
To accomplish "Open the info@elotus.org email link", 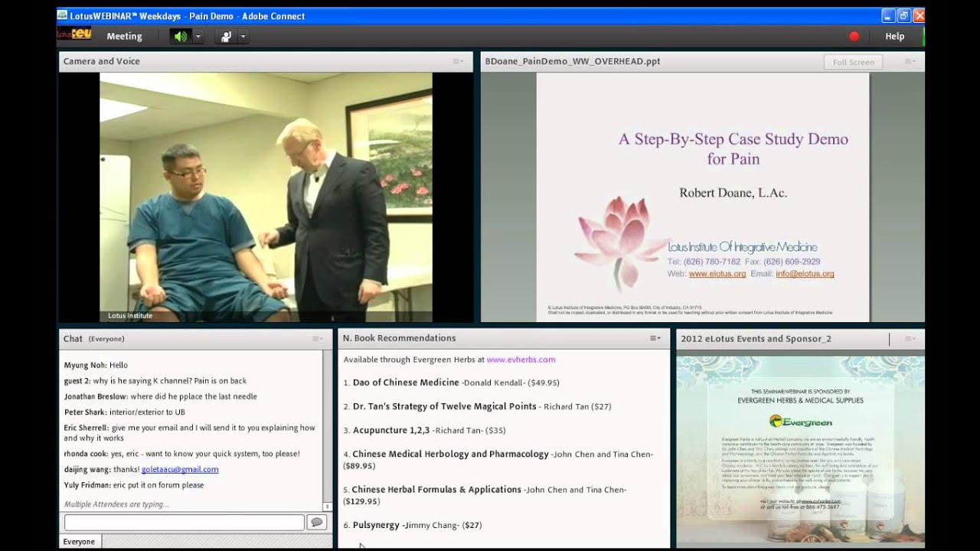I will pyautogui.click(x=805, y=273).
